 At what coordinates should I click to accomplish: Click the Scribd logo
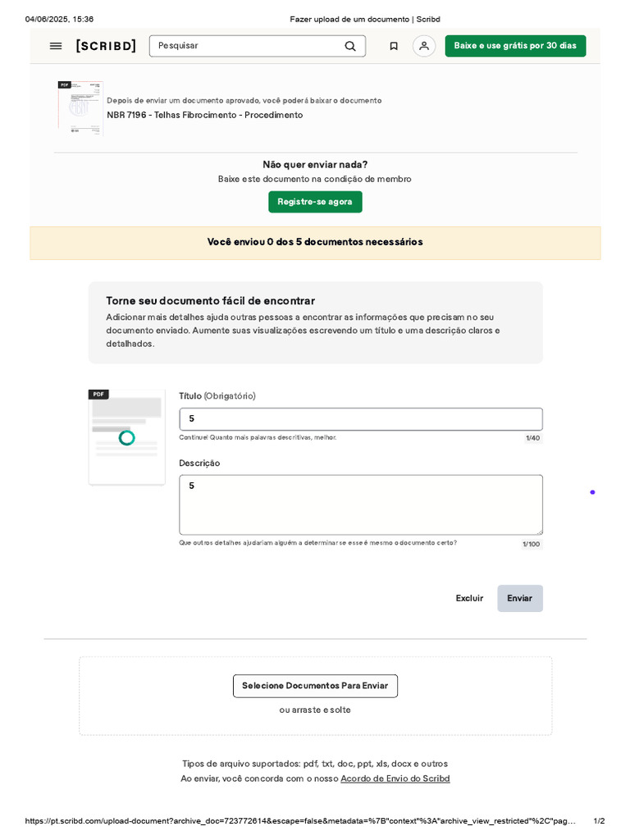coord(106,46)
